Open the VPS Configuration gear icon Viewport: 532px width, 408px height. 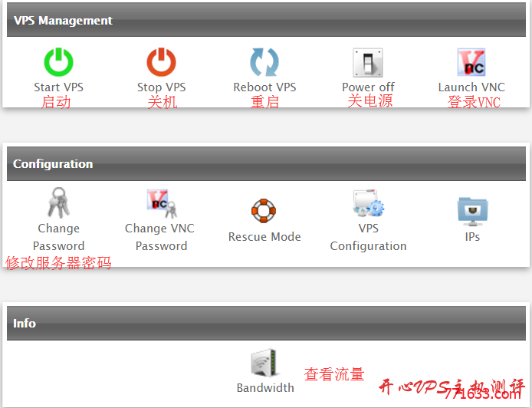pos(368,204)
